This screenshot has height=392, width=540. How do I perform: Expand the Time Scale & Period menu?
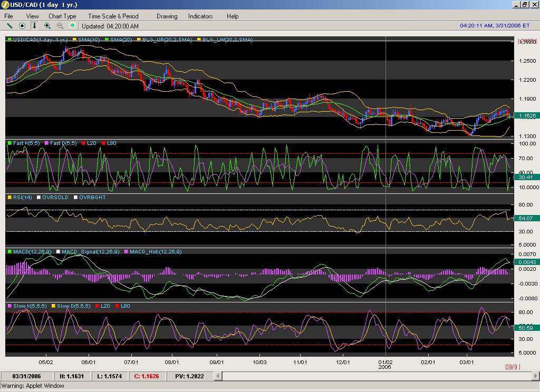coord(113,16)
